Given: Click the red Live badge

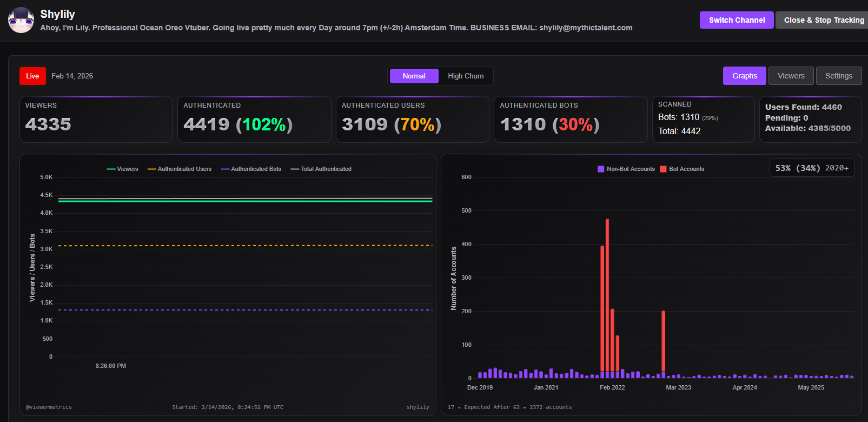Looking at the screenshot, I should 32,76.
